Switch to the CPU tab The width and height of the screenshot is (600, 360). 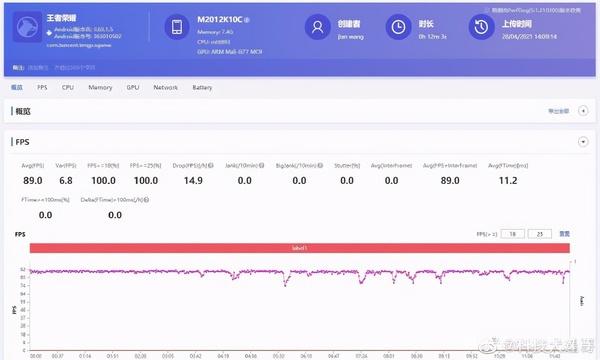tap(68, 87)
